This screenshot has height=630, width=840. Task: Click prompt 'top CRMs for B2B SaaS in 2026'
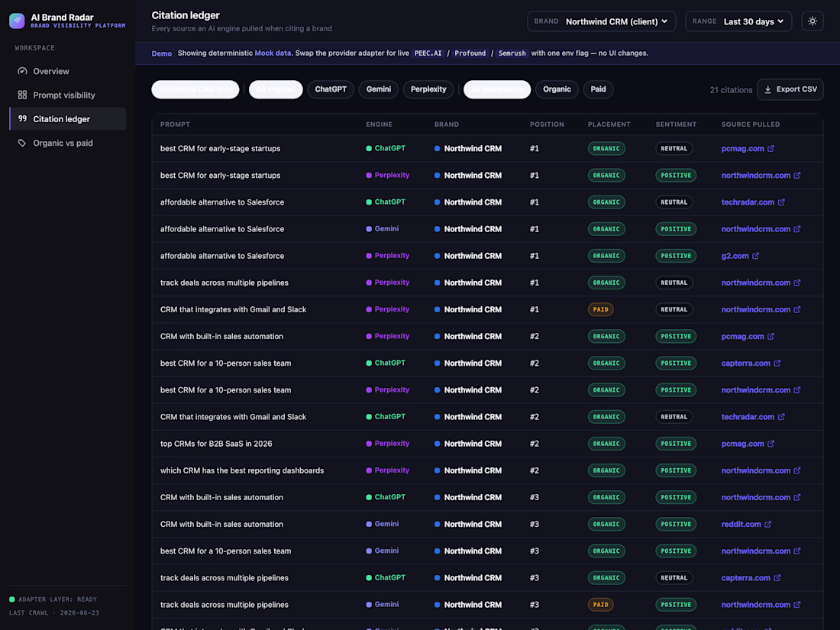pyautogui.click(x=216, y=444)
